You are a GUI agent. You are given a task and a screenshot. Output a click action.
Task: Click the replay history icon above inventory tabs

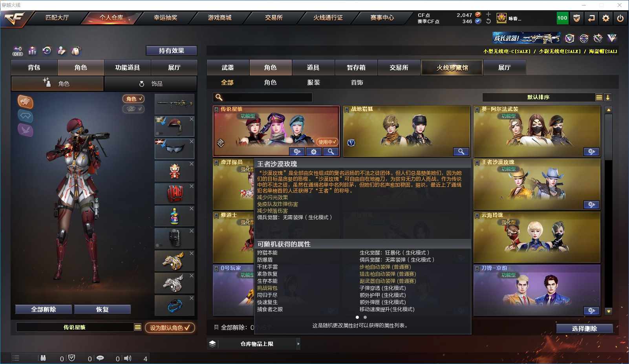coord(47,51)
